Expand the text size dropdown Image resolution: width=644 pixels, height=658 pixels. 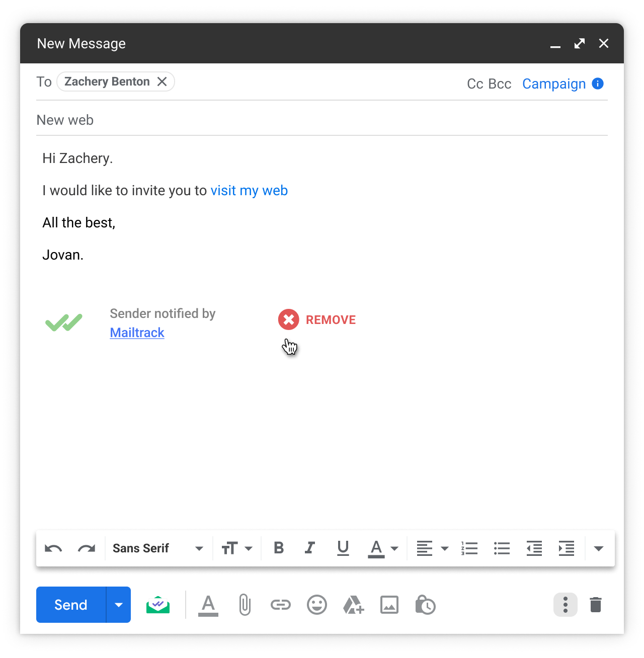(x=237, y=548)
